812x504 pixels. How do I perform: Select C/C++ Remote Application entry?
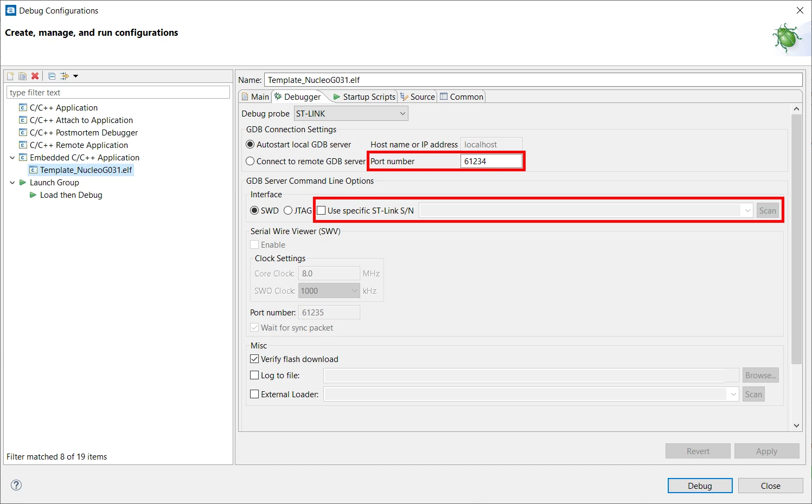click(79, 145)
